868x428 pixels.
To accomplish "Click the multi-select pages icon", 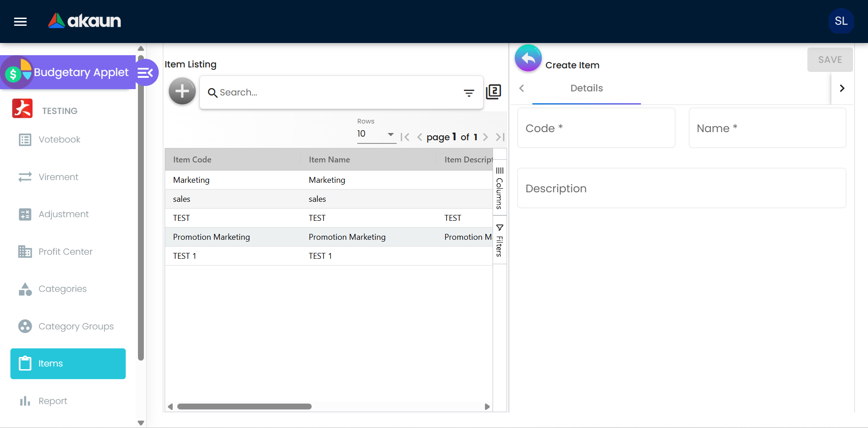I will click(x=493, y=92).
